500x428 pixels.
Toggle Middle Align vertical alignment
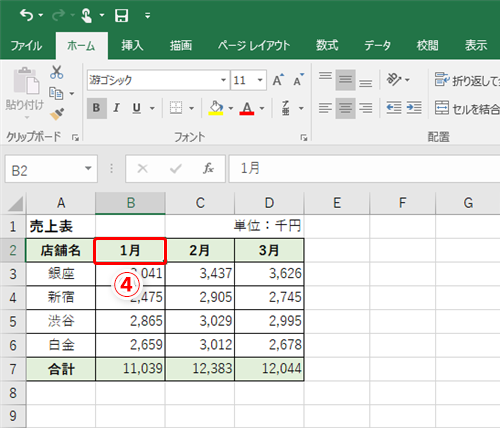(345, 80)
